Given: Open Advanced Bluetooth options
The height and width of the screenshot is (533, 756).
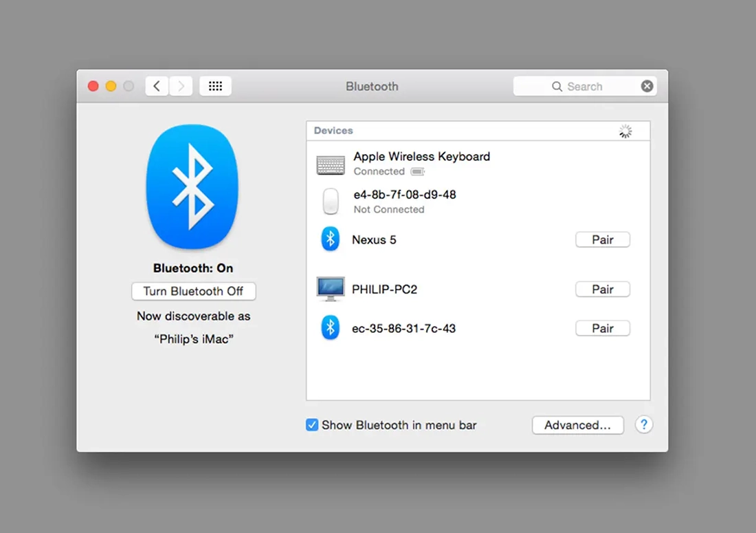Looking at the screenshot, I should tap(577, 425).
